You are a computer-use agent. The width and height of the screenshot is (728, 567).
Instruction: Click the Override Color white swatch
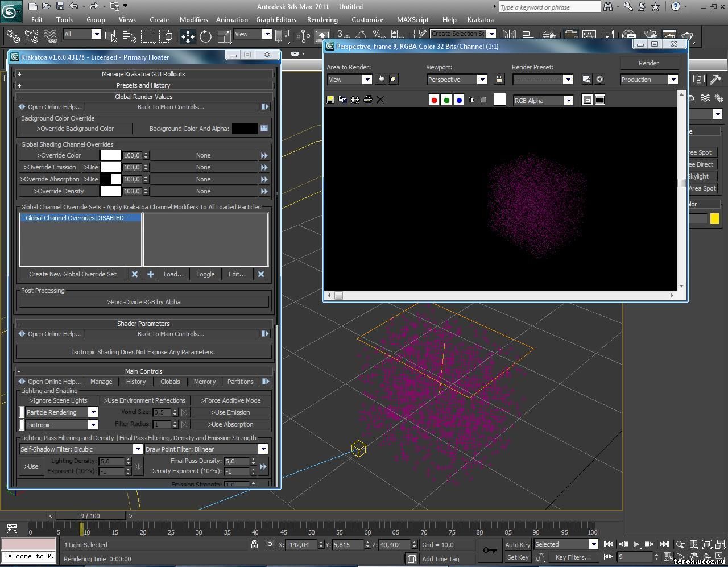[x=111, y=155]
